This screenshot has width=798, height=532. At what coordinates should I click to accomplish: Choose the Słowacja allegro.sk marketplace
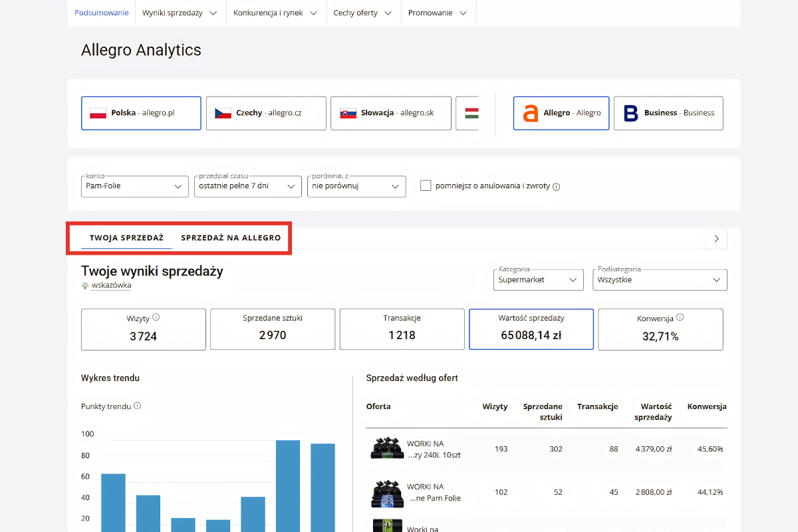click(x=391, y=113)
